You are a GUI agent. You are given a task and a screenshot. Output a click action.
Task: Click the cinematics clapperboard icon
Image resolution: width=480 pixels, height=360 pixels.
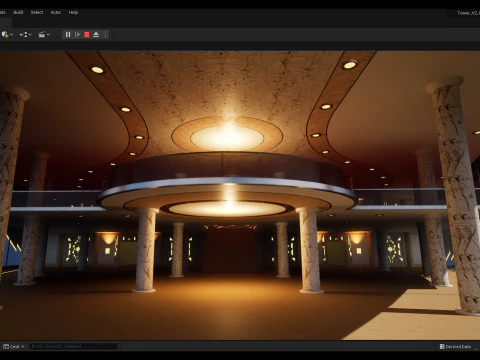42,34
